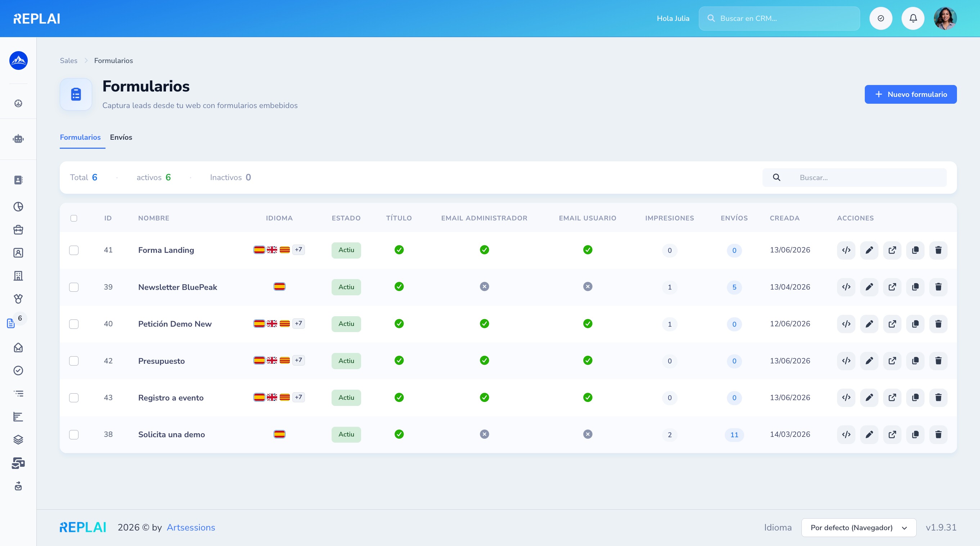980x546 pixels.
Task: Open the robot assistant sidebar icon
Action: (18, 139)
